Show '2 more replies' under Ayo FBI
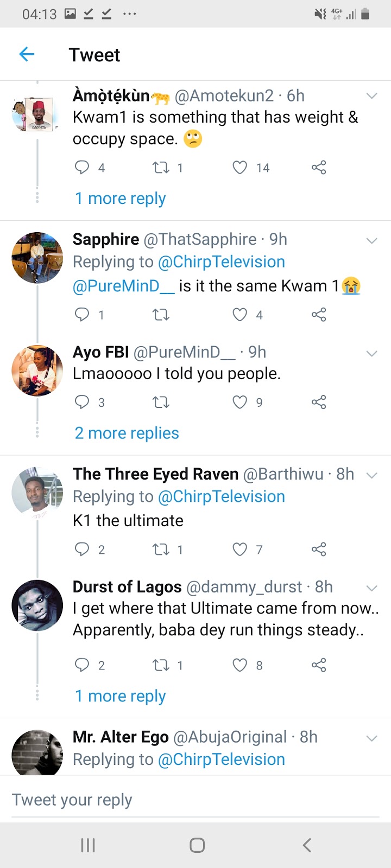The width and height of the screenshot is (391, 868). [127, 433]
